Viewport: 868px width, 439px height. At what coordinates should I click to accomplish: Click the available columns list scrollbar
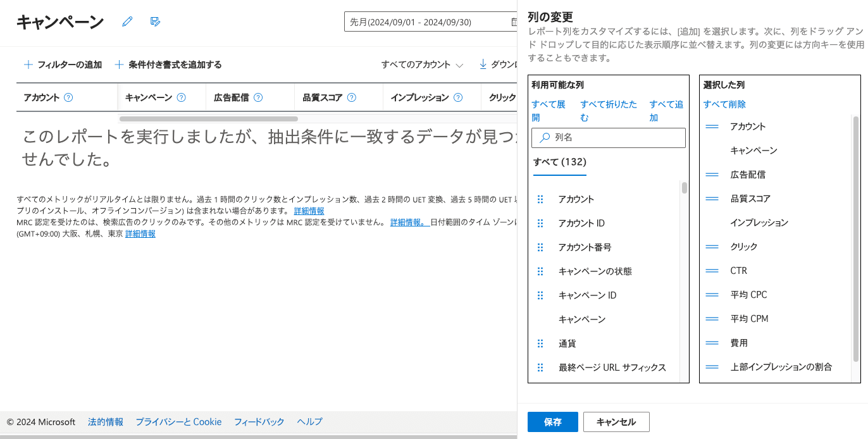pos(685,188)
